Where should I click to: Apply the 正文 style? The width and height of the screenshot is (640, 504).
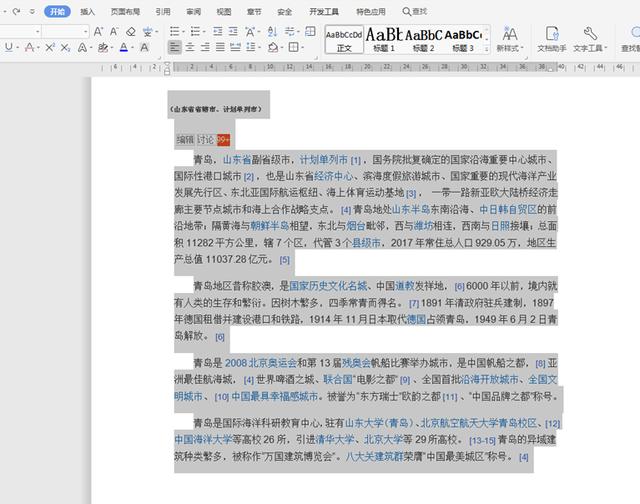click(344, 40)
